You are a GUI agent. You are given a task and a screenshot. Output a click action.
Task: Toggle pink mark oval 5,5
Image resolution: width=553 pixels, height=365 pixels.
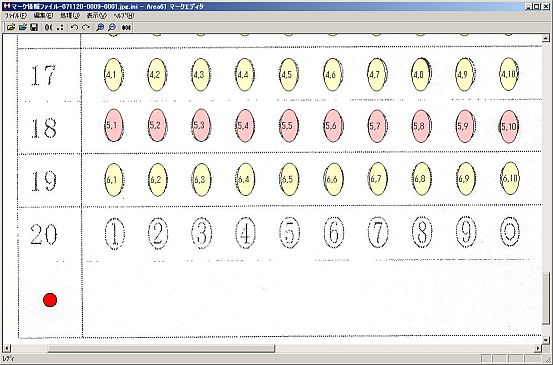click(288, 126)
